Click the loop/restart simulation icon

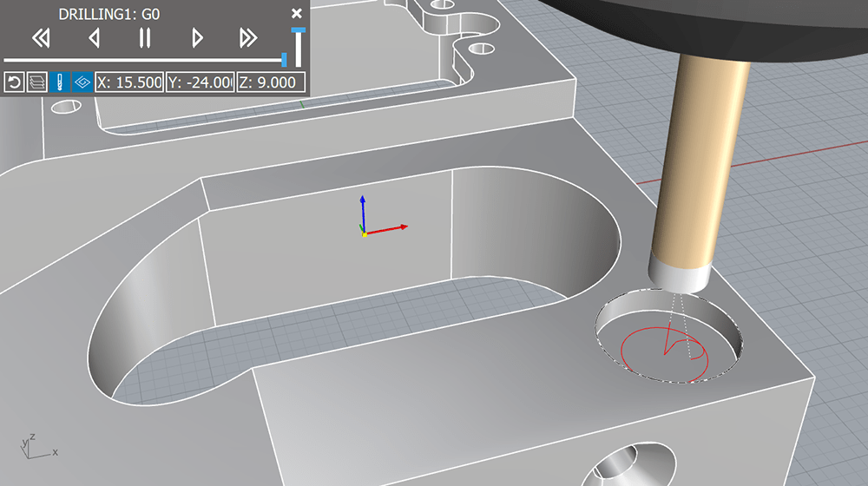point(15,82)
